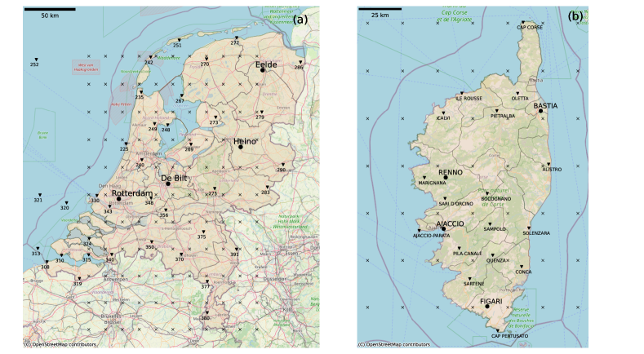Viewport: 644px width, 354px height.
Task: Click the Heino station label
Action: (244, 141)
